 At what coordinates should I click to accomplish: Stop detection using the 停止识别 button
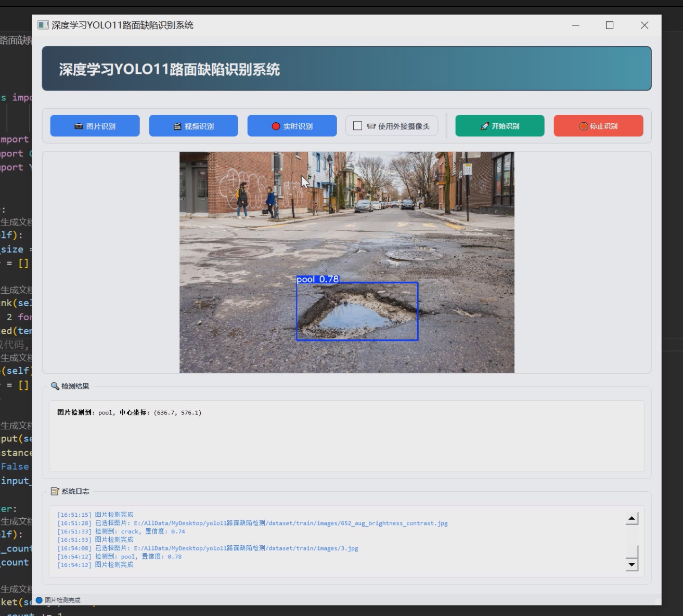click(x=598, y=126)
